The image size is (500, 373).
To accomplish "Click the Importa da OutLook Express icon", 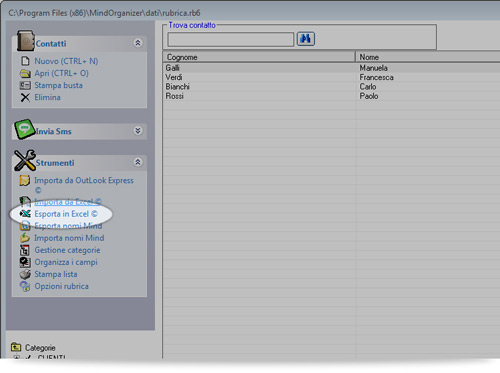I will (25, 180).
